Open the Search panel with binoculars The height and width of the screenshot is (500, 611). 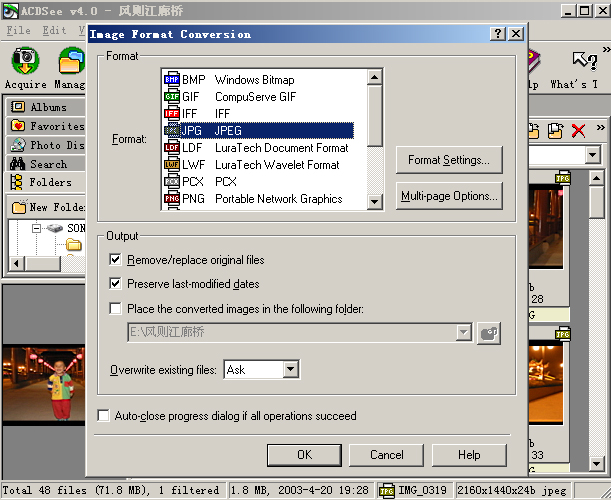[46, 164]
